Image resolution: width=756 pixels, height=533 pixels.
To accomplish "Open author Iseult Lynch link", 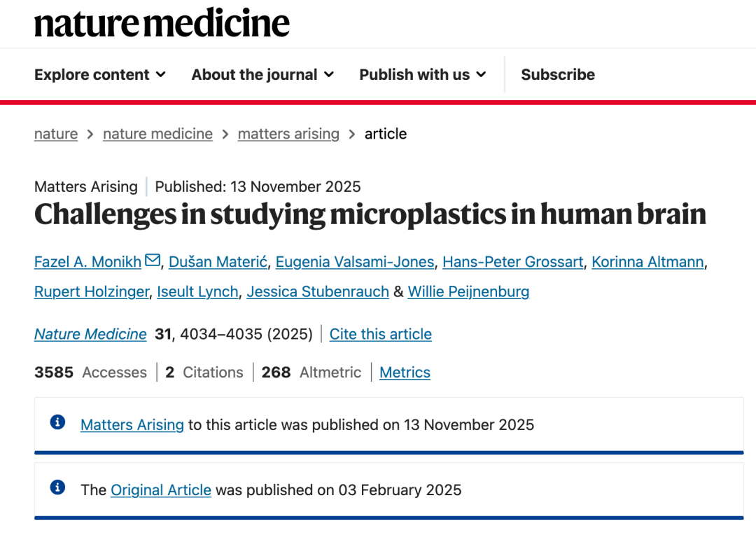I will tap(197, 292).
